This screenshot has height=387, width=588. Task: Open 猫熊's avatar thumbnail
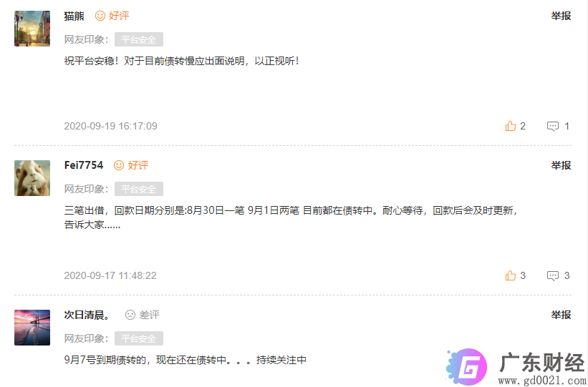[32, 29]
